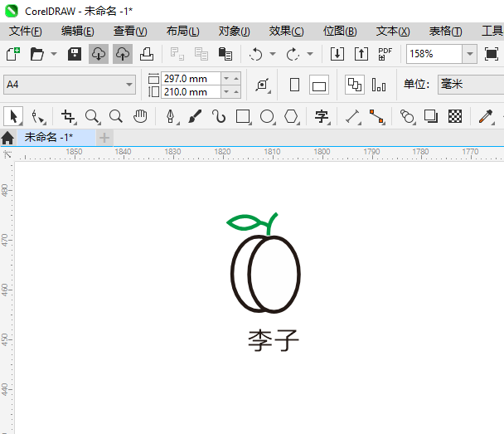The height and width of the screenshot is (434, 504).
Task: Select the Pen nib drawing tool
Action: point(171,116)
